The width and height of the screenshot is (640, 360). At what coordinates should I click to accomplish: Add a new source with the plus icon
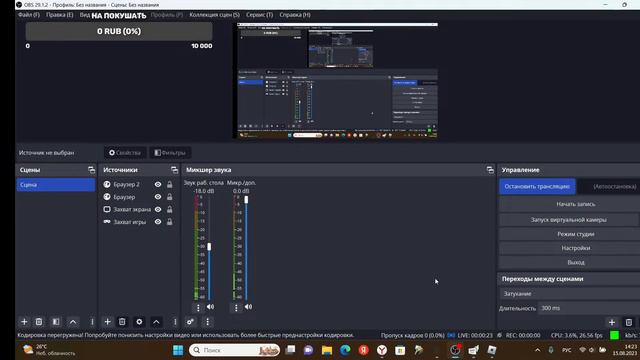click(107, 322)
